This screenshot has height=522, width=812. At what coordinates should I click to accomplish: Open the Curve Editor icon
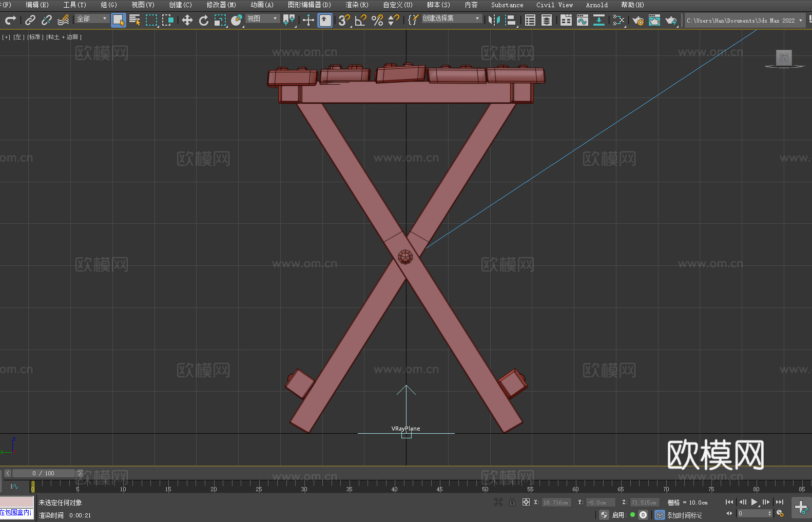point(583,20)
